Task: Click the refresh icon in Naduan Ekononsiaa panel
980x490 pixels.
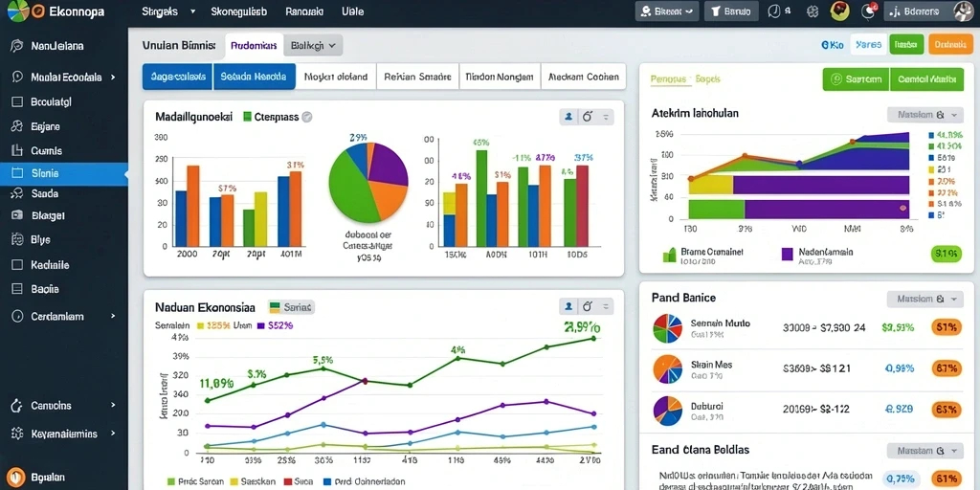Action: click(x=587, y=306)
